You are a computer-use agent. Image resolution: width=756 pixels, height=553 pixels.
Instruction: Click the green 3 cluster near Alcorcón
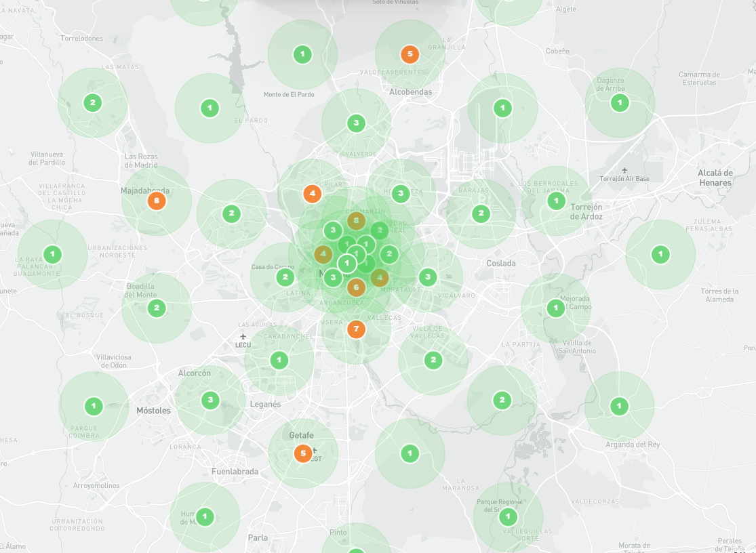point(210,400)
